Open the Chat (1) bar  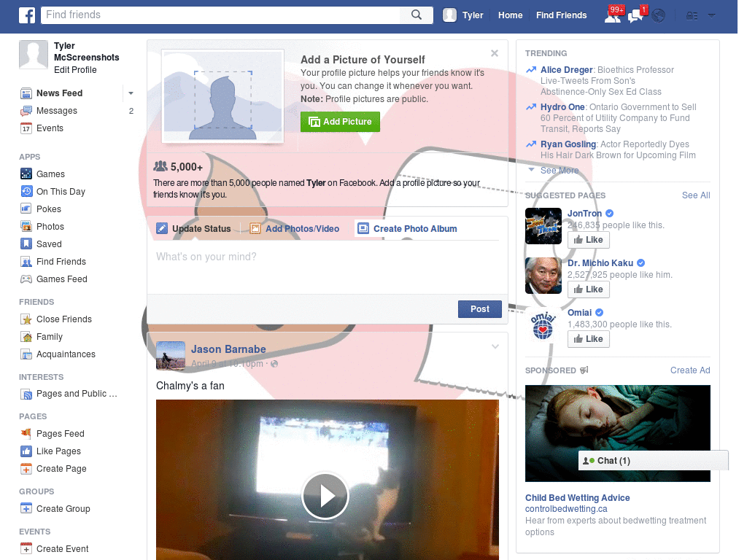(x=653, y=461)
